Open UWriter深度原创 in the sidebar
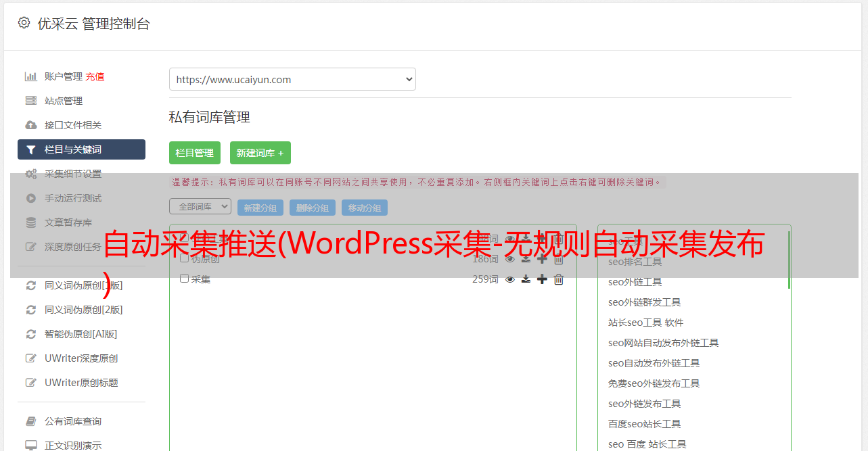The width and height of the screenshot is (868, 451). pyautogui.click(x=81, y=358)
